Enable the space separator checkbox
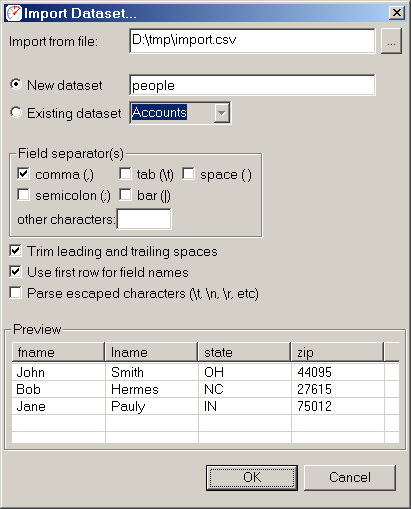The image size is (411, 509). [x=188, y=174]
